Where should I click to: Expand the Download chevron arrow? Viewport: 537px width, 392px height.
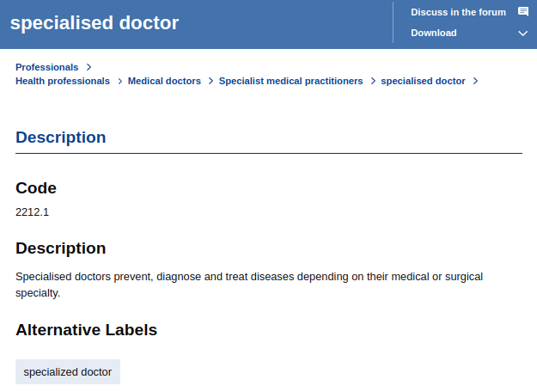[x=522, y=34]
